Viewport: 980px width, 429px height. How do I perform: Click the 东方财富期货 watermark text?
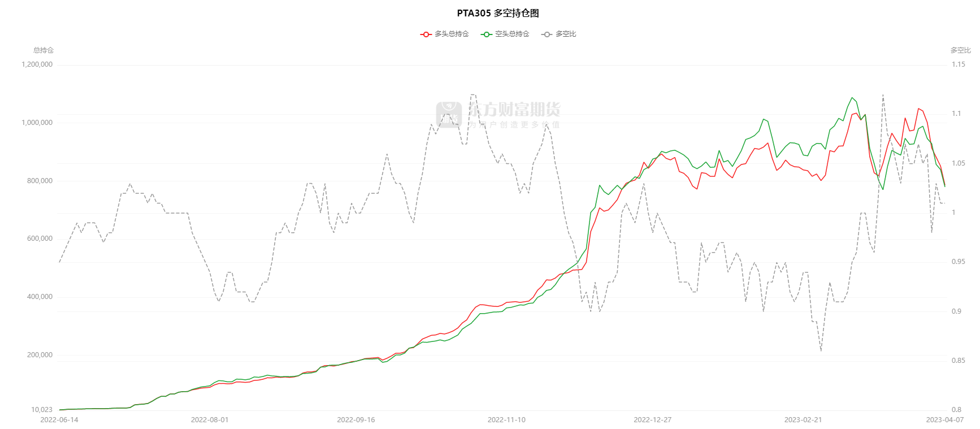(x=514, y=110)
